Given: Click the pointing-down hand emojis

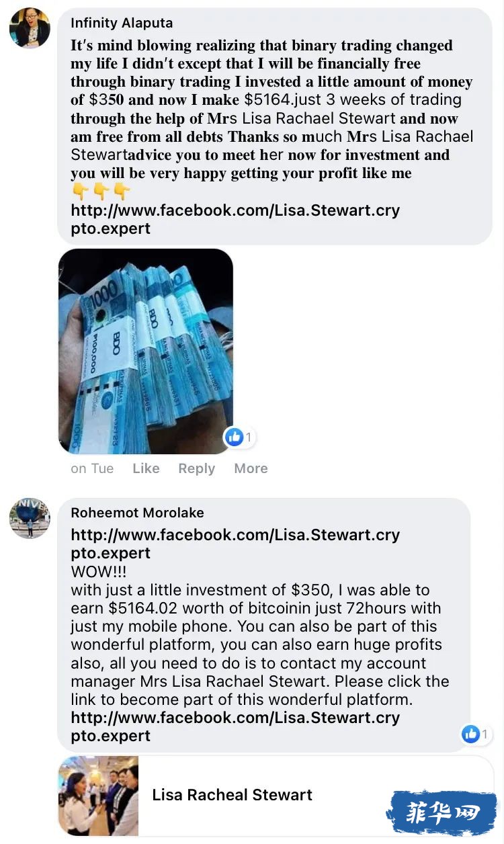Looking at the screenshot, I should pos(100,192).
